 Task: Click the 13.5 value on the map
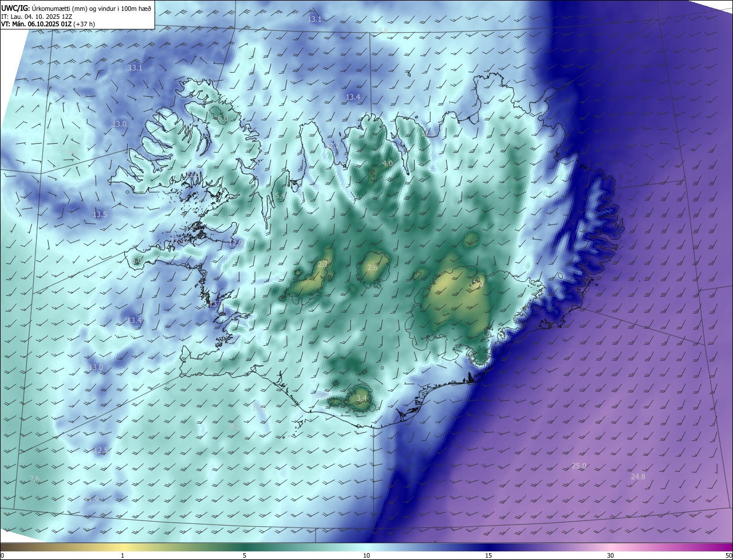pos(100,214)
